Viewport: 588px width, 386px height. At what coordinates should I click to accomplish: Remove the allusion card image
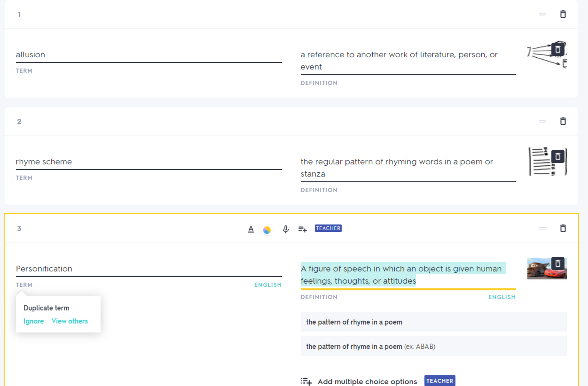pyautogui.click(x=558, y=49)
